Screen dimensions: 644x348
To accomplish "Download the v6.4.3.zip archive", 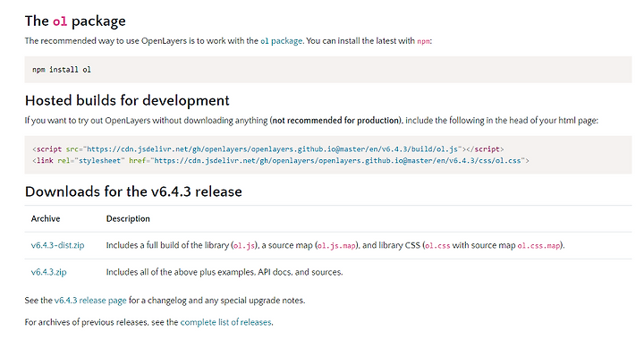I will pos(48,272).
